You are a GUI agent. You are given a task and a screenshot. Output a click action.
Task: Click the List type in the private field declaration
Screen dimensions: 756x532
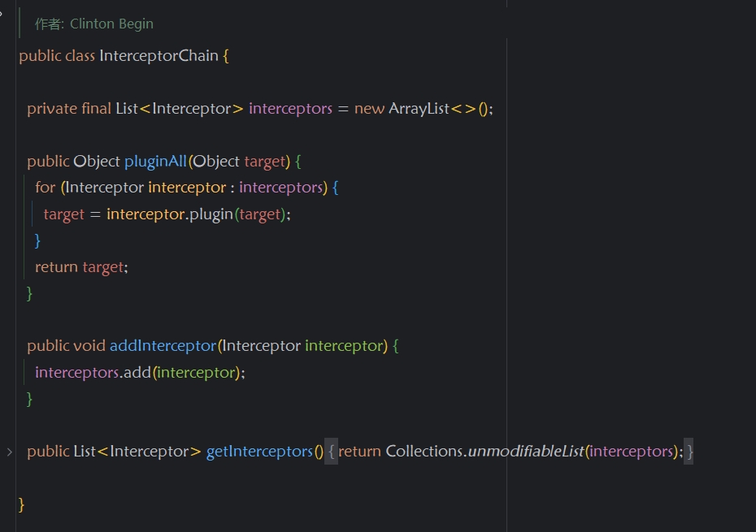126,109
